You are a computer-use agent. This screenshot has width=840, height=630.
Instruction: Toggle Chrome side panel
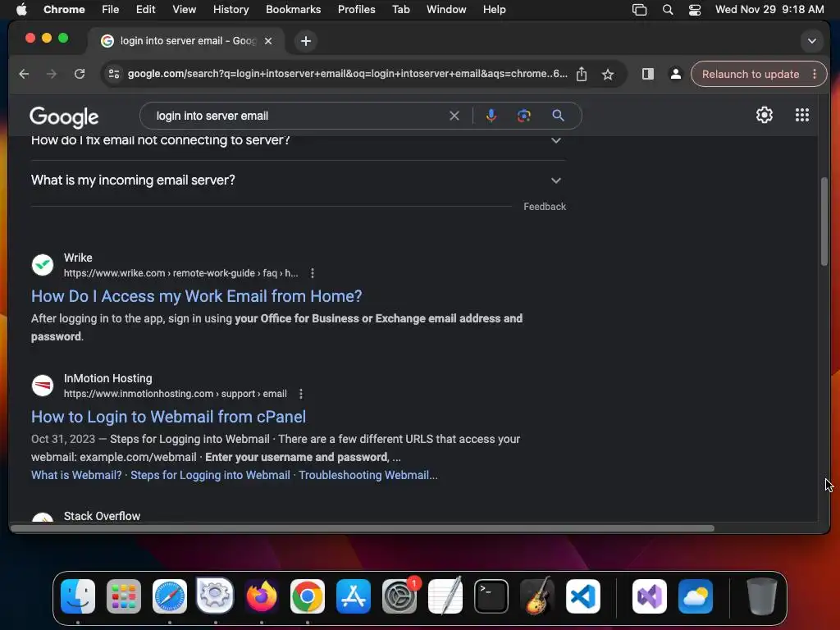tap(648, 74)
